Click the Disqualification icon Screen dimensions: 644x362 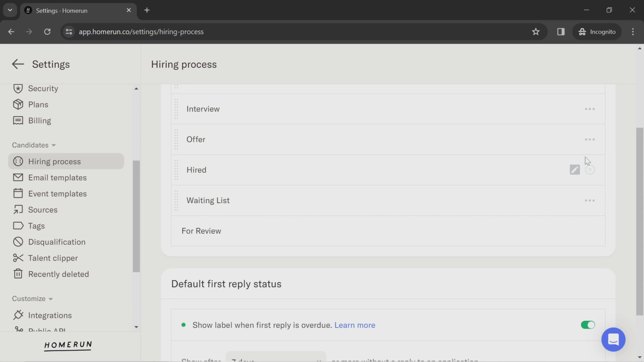click(x=18, y=242)
